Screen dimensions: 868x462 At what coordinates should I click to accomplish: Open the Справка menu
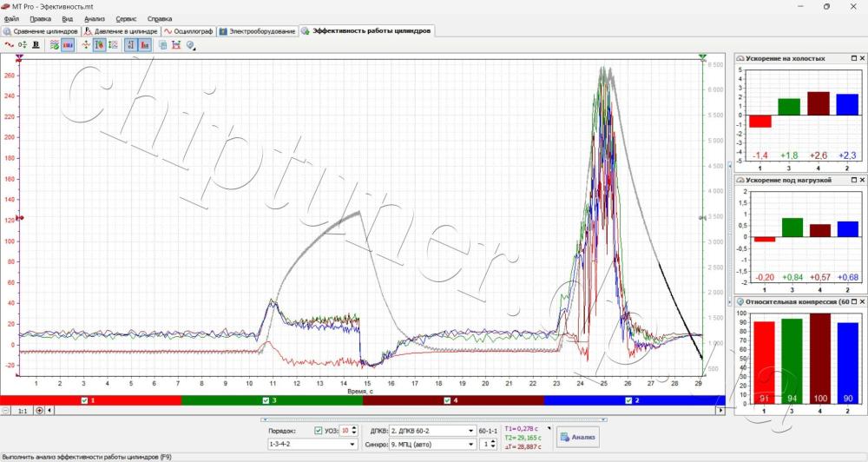click(160, 19)
